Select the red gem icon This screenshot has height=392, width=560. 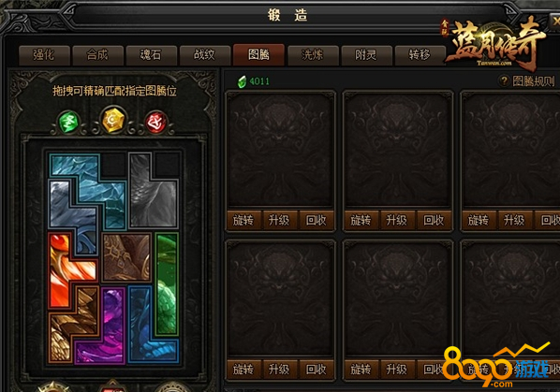pyautogui.click(x=156, y=123)
